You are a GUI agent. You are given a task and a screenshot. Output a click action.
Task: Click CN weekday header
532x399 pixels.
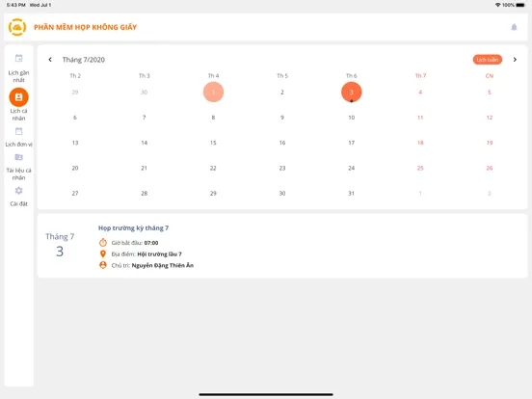coord(490,76)
